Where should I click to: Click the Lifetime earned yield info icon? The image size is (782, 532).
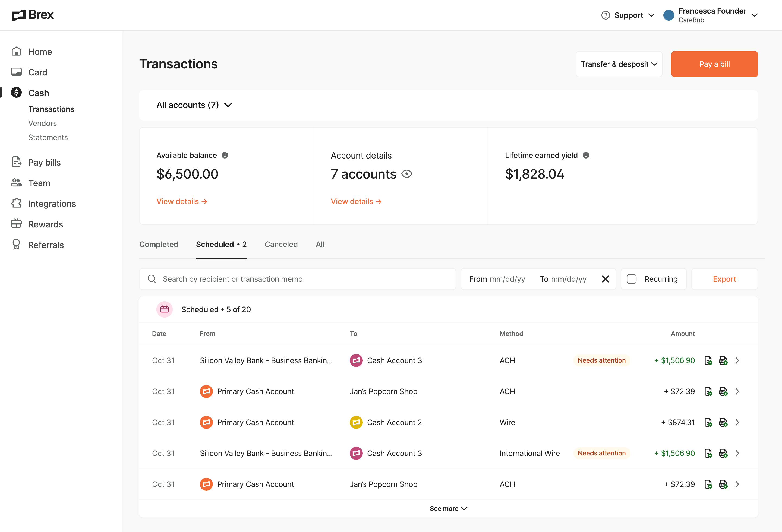pos(586,155)
